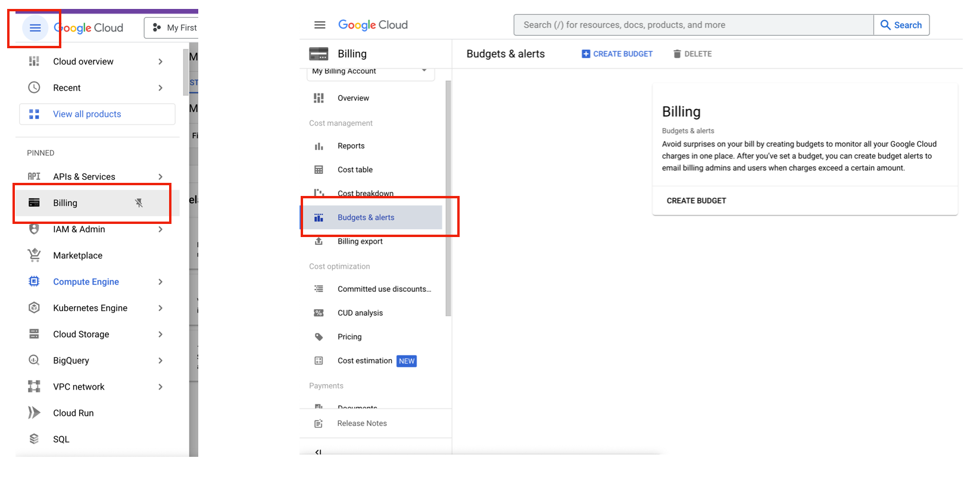This screenshot has height=486, width=980.
Task: Click the Billing credit card header icon
Action: (x=319, y=54)
